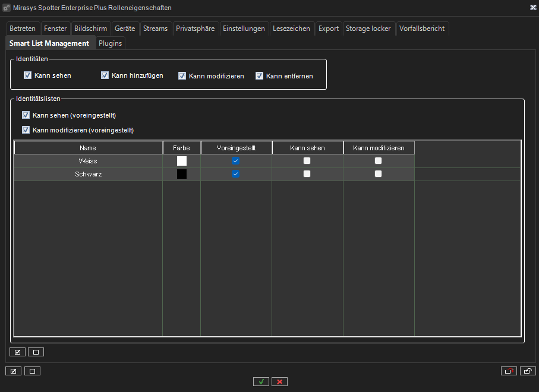Click the bottom-right icon with red arrow
Image resolution: width=539 pixels, height=392 pixels.
tap(509, 371)
